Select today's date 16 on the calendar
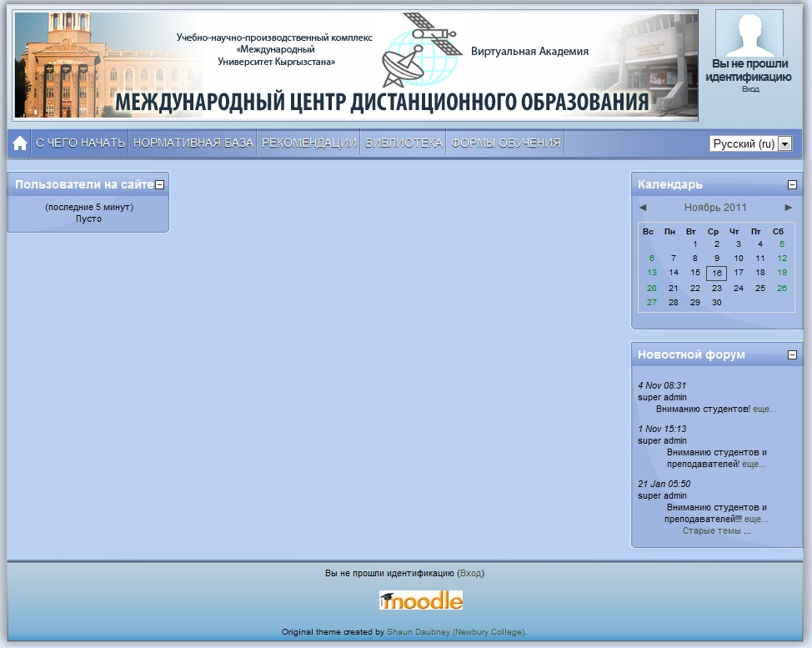 [x=715, y=273]
